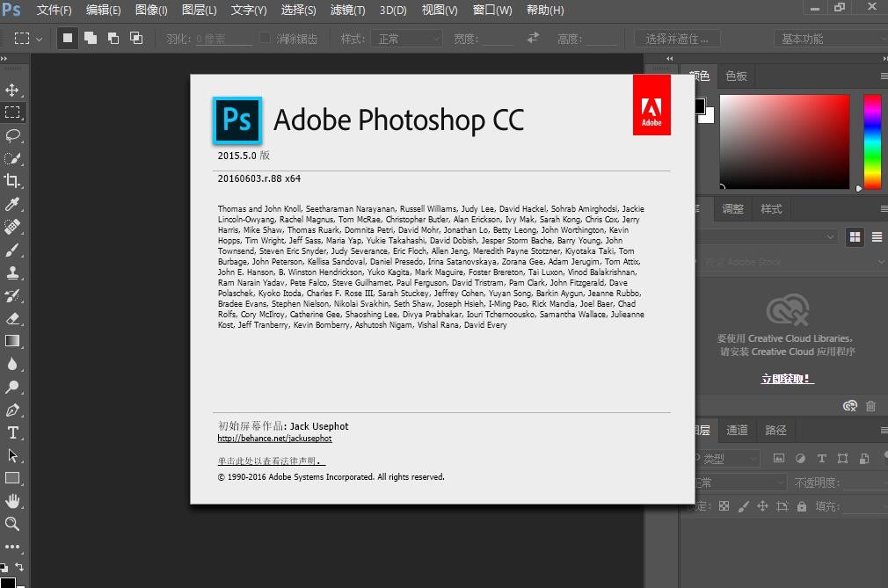This screenshot has width=888, height=588.
Task: Open the library selection dropdown
Action: click(766, 236)
